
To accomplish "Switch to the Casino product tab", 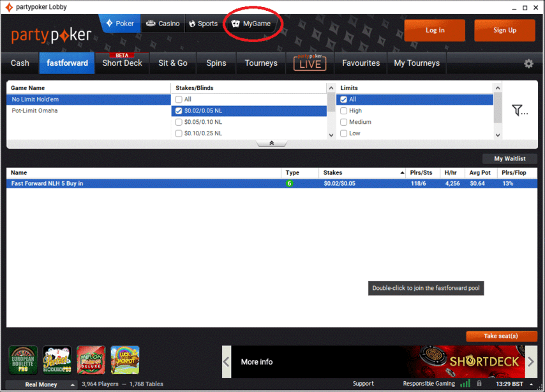I will click(163, 24).
